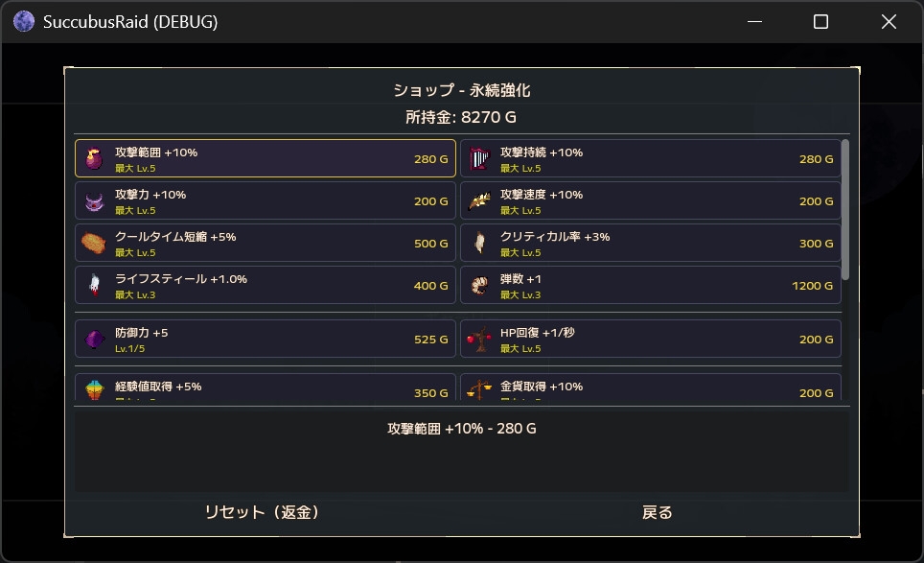Select the feather icon beside クリティカル率
The height and width of the screenshot is (563, 924).
479,243
